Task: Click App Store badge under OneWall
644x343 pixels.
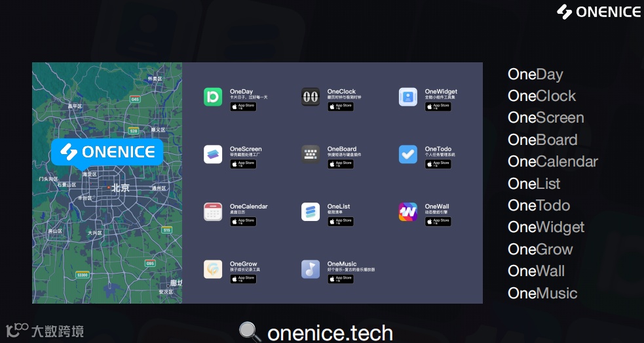Action: coord(438,221)
